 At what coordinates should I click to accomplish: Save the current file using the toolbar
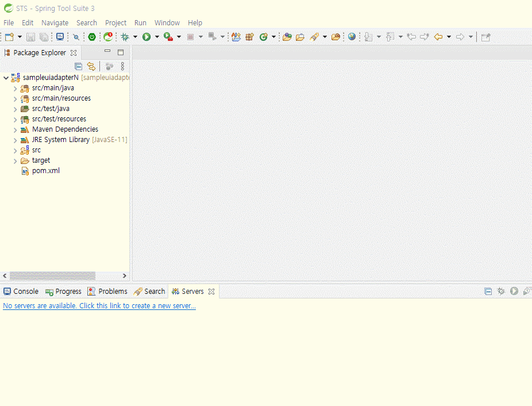click(x=30, y=37)
